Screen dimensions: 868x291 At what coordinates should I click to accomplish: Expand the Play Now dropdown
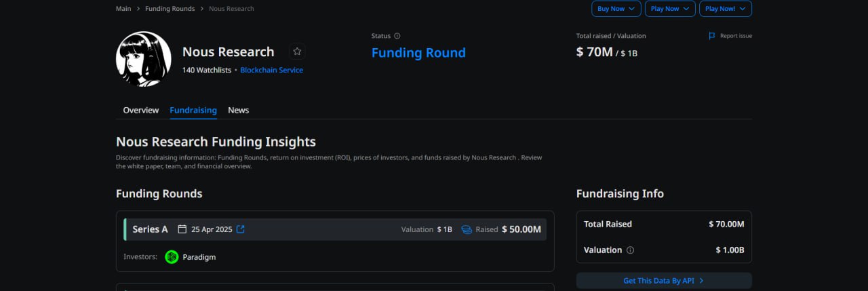[670, 9]
